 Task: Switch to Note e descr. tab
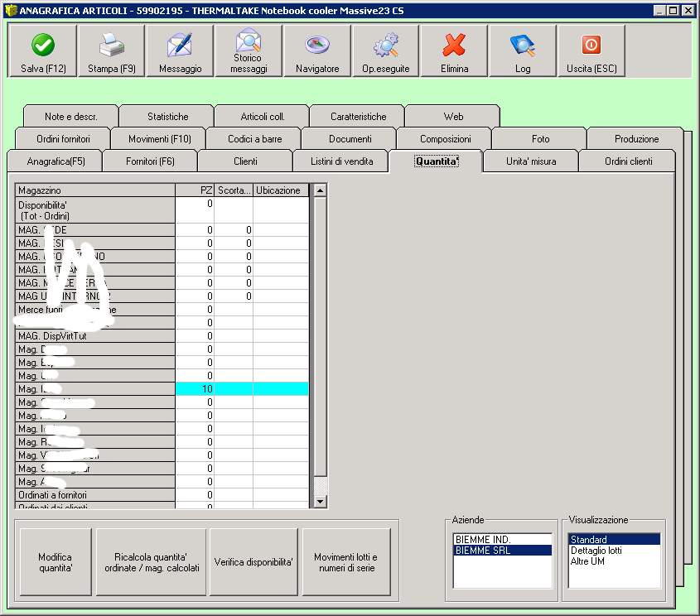[71, 117]
